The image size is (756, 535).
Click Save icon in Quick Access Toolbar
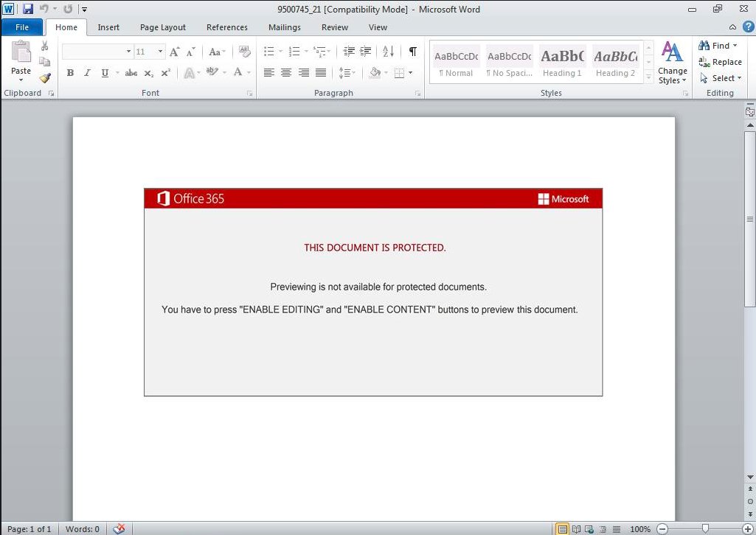(x=28, y=9)
